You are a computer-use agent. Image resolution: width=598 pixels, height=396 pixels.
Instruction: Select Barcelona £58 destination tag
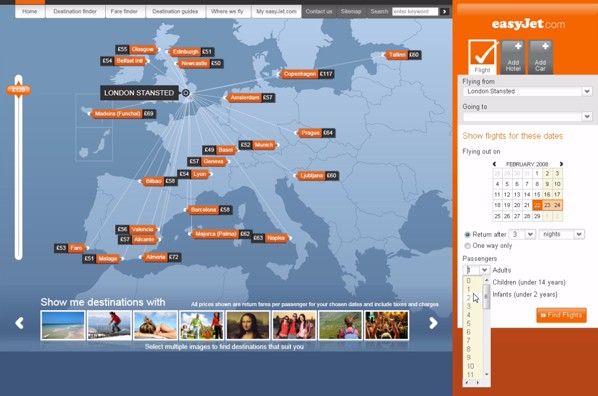click(x=210, y=210)
